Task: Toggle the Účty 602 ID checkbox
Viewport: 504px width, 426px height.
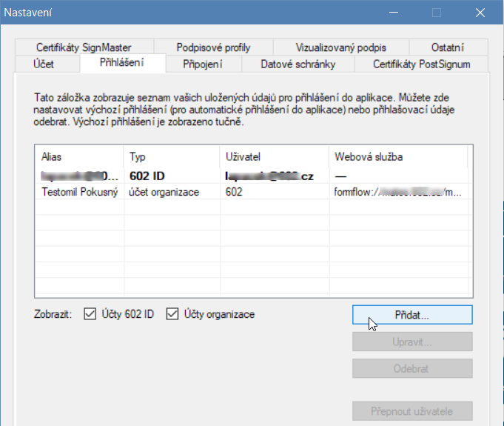Action: pos(90,314)
